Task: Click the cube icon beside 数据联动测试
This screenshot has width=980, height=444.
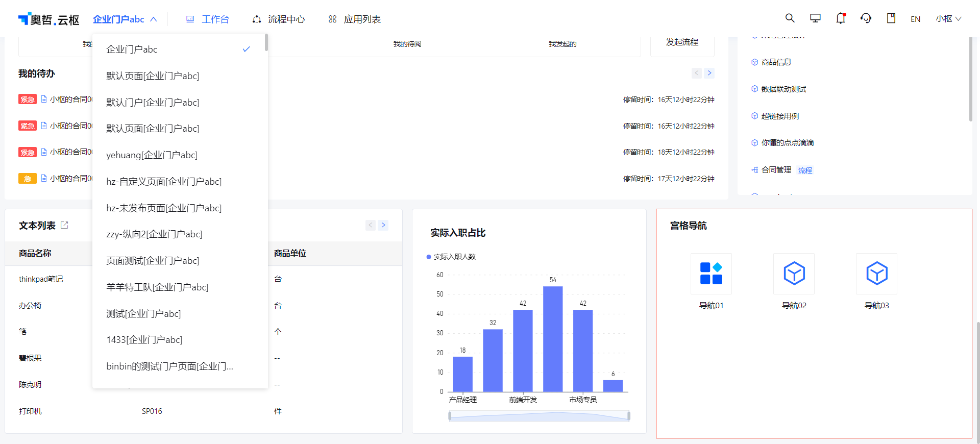Action: click(x=754, y=89)
